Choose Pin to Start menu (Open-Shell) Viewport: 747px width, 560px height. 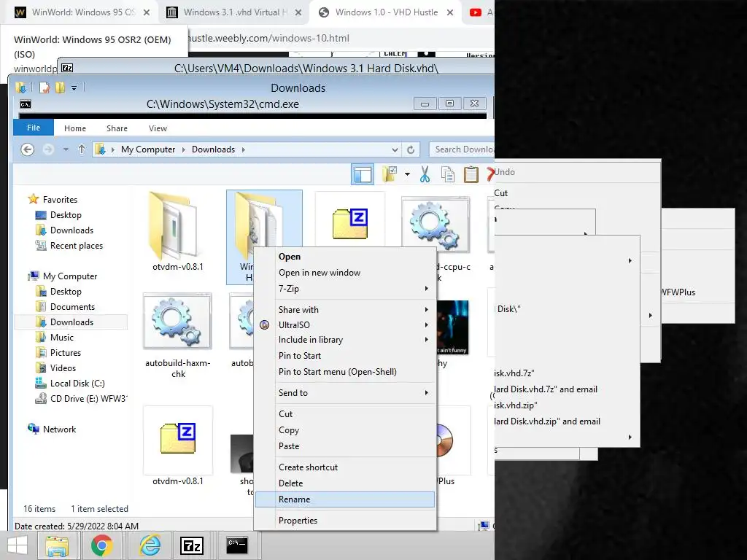(x=345, y=372)
